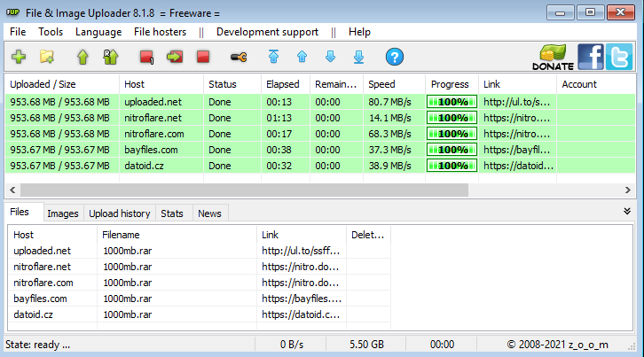Click the Development support menu item

267,32
